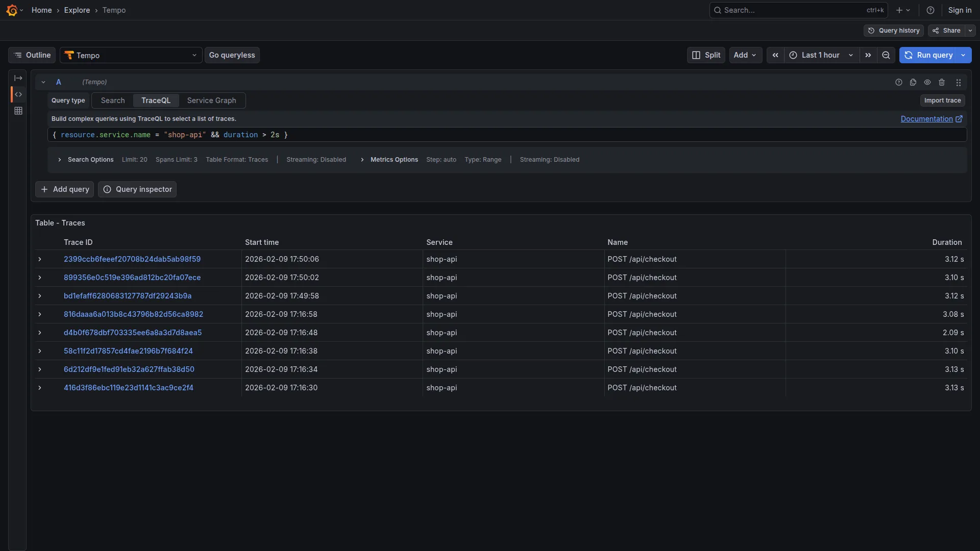Collapse query A using its chevron

click(43, 82)
